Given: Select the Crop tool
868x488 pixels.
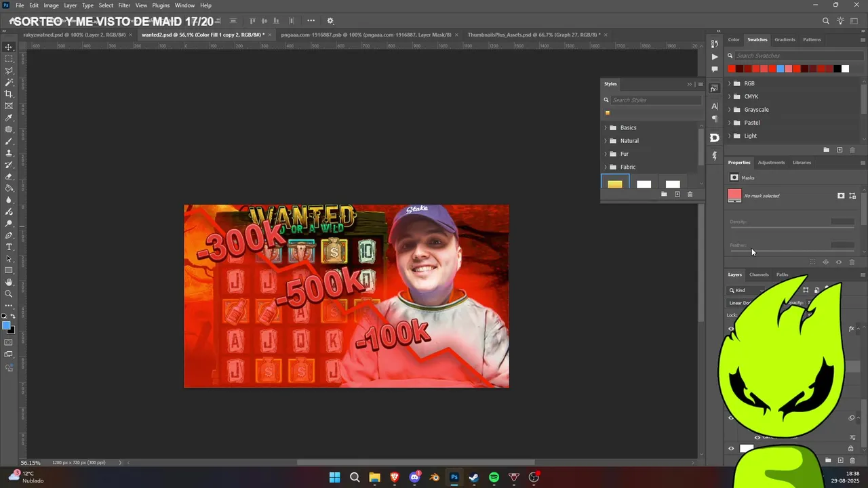Looking at the screenshot, I should 9,94.
